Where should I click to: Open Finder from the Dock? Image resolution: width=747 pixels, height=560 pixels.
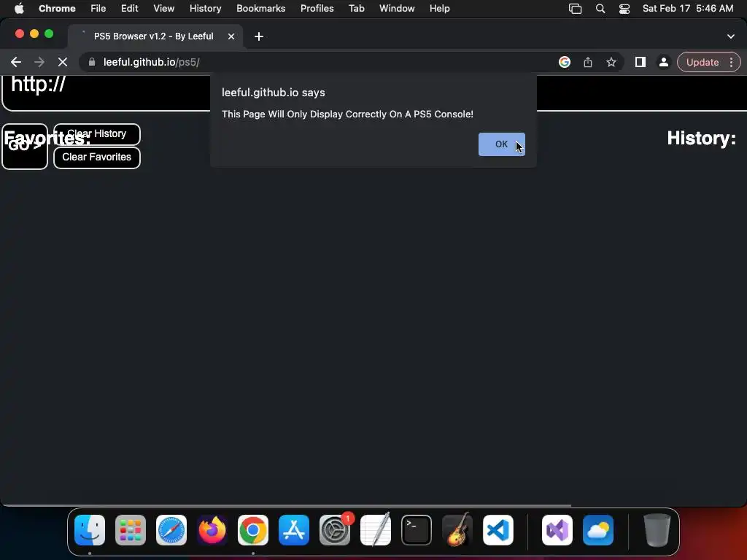click(x=90, y=530)
